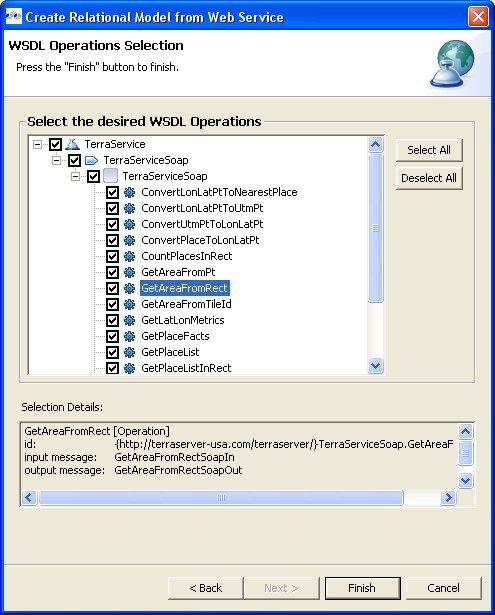Select the TerraService root label
The height and width of the screenshot is (615, 495).
point(115,144)
